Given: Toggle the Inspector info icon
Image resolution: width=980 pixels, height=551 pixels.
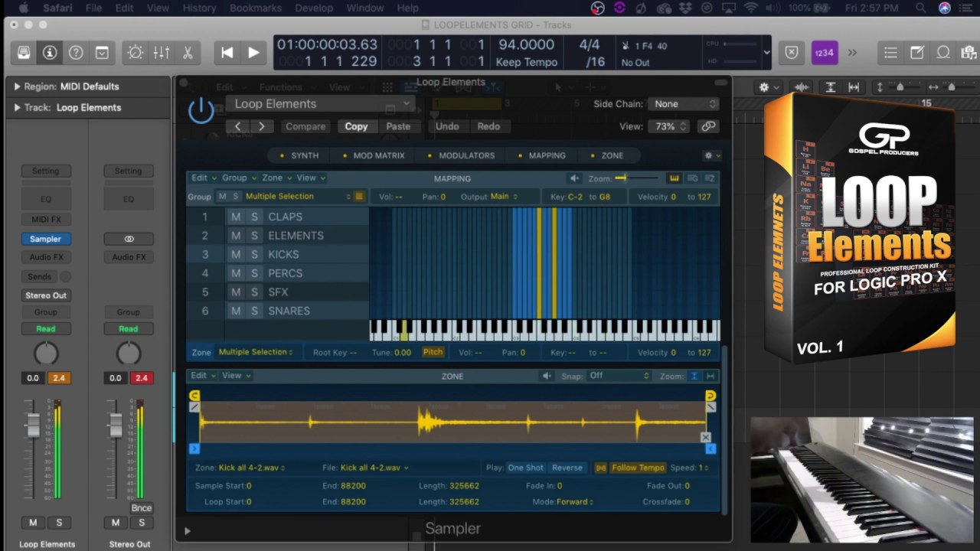Looking at the screenshot, I should coord(50,53).
